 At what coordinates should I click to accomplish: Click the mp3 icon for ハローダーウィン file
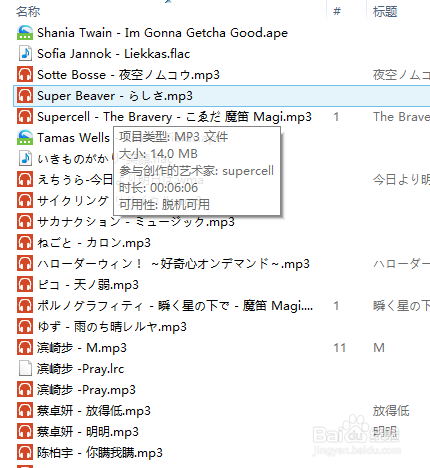(x=25, y=264)
